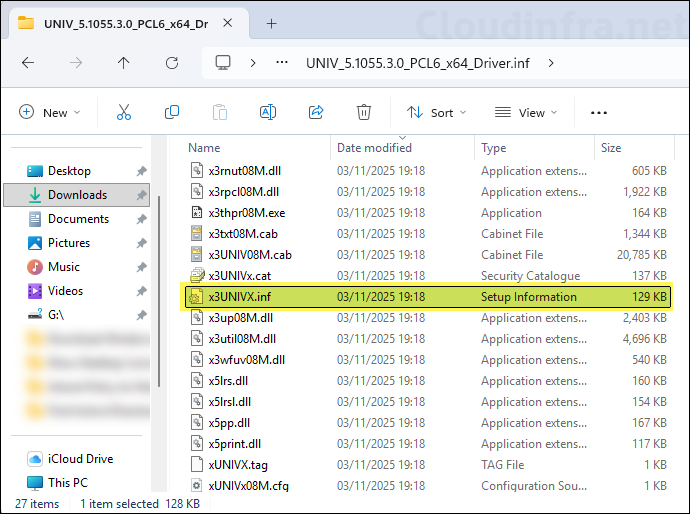Click the Share icon in toolbar
690x514 pixels.
pos(316,112)
